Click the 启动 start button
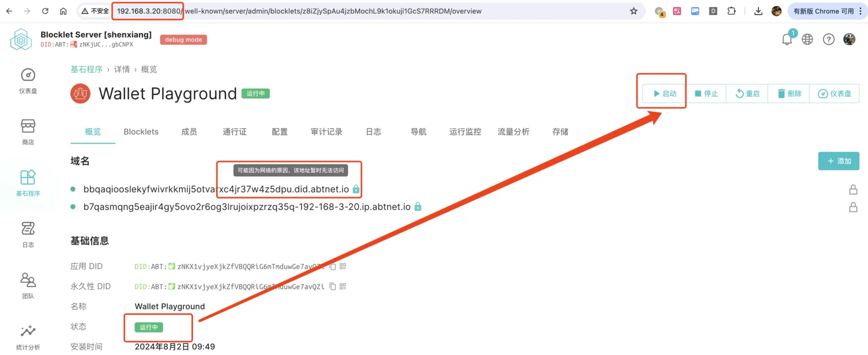868x355 pixels. (x=664, y=93)
